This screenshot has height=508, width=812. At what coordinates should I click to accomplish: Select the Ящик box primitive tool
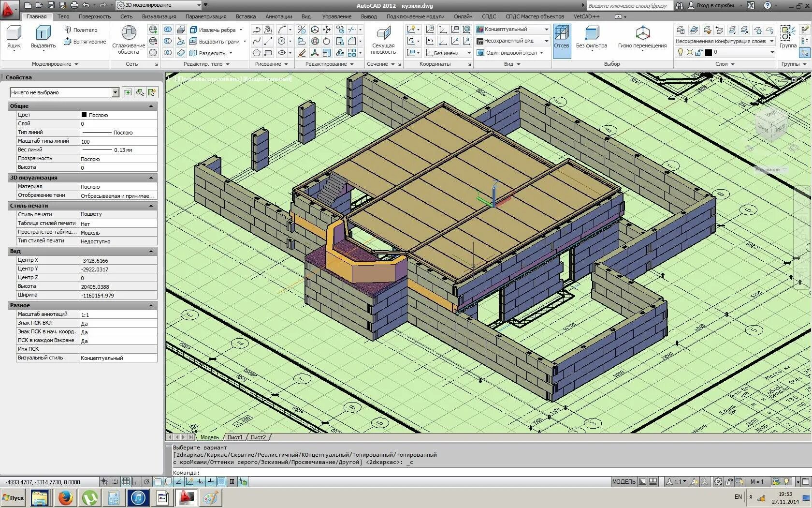[14, 38]
